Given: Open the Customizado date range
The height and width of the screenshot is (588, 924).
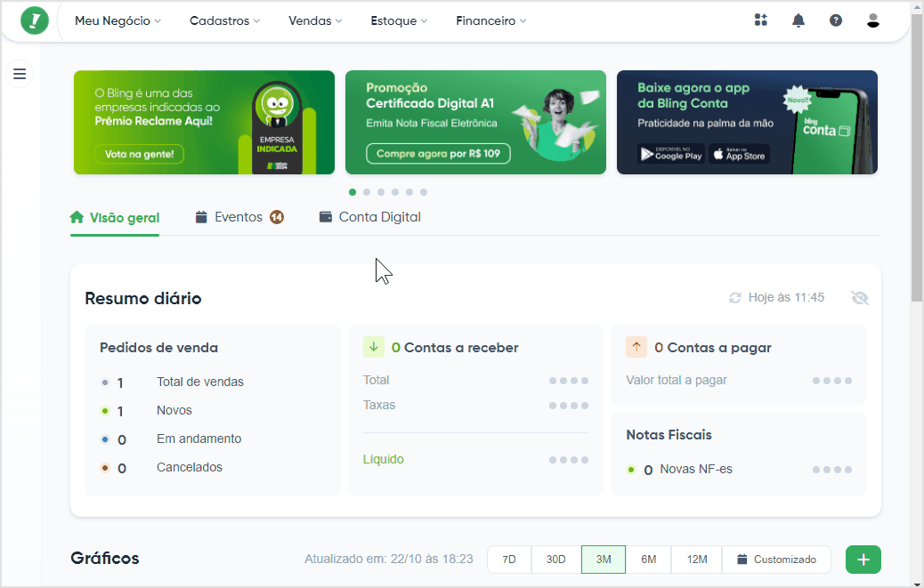Looking at the screenshot, I should point(777,560).
